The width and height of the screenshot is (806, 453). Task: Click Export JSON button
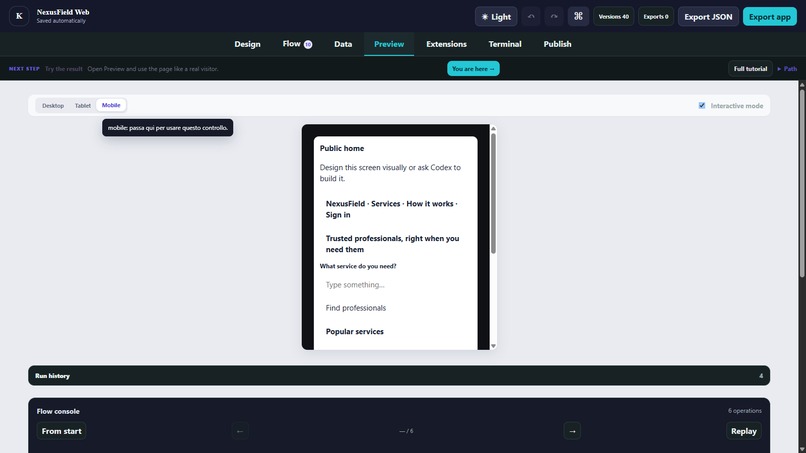click(x=708, y=16)
